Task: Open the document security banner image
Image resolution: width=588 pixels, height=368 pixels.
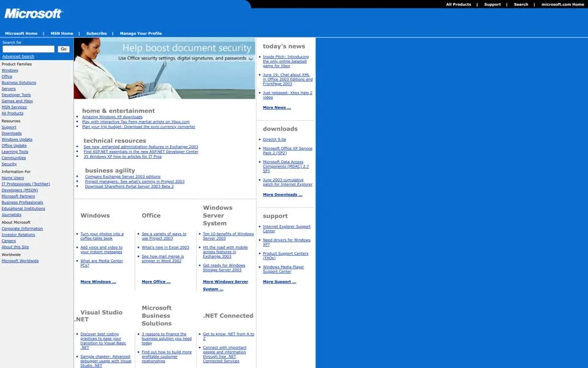Action: pyautogui.click(x=164, y=68)
